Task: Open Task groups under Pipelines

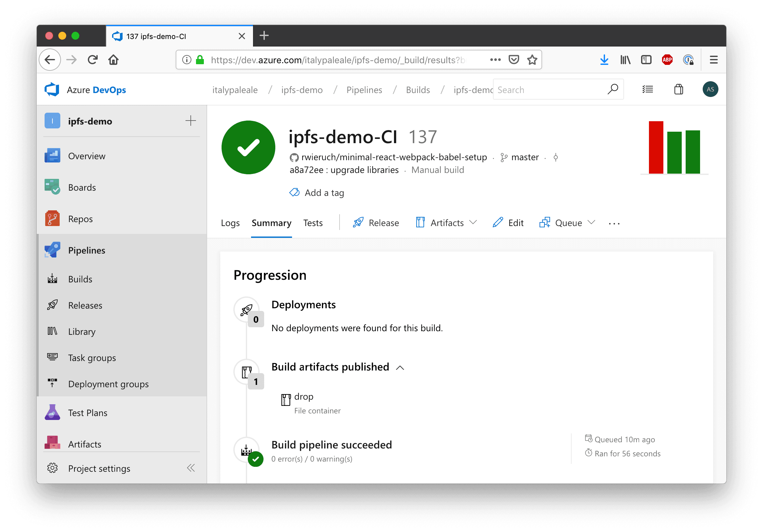Action: (x=122, y=357)
